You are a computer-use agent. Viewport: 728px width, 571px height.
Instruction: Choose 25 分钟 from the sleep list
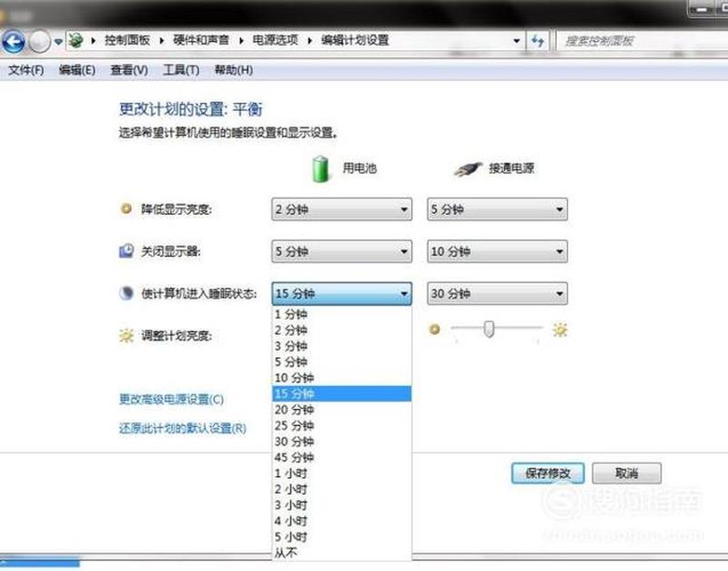click(342, 425)
